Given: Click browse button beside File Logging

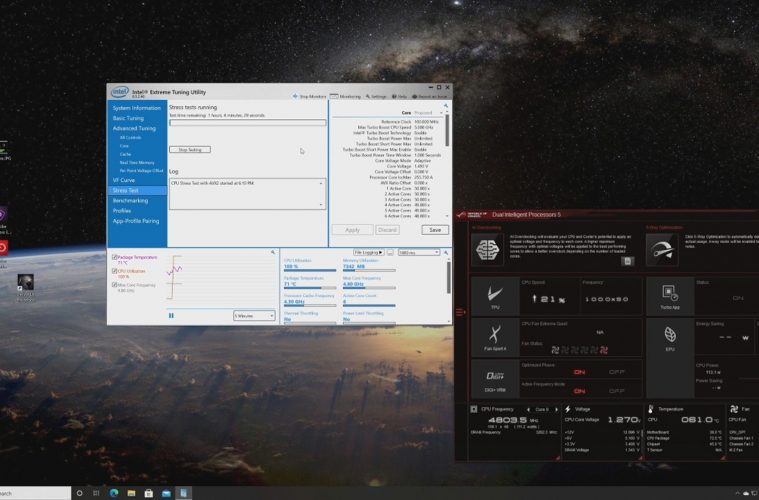Looking at the screenshot, I should click(x=390, y=252).
